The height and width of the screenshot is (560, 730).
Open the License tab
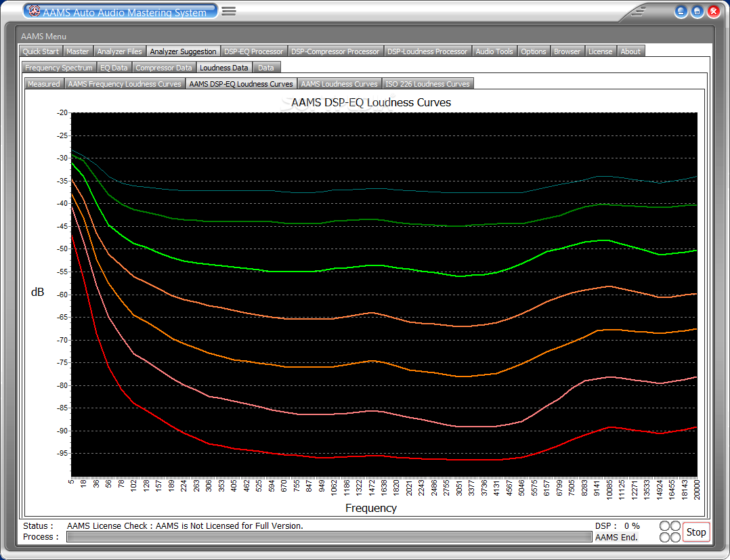point(600,51)
